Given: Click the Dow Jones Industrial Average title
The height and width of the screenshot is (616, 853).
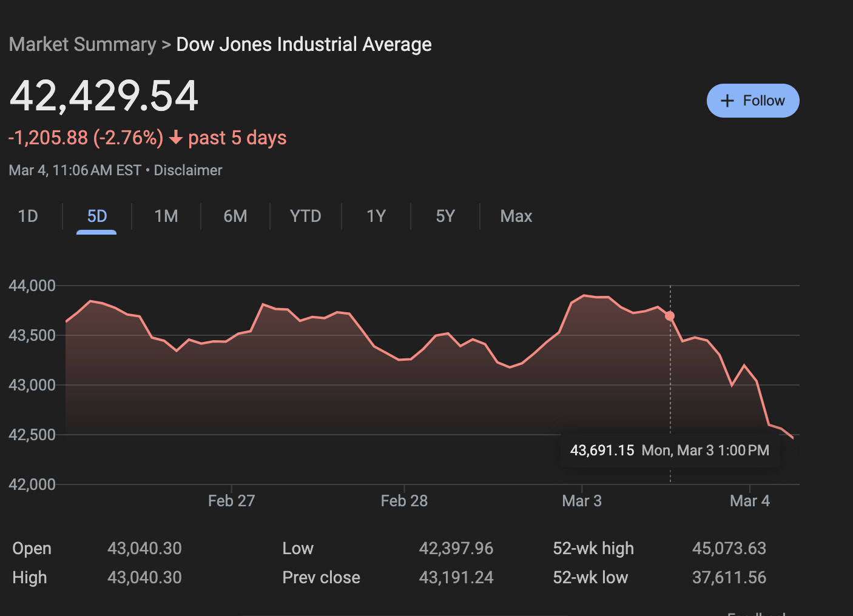Looking at the screenshot, I should click(x=304, y=44).
